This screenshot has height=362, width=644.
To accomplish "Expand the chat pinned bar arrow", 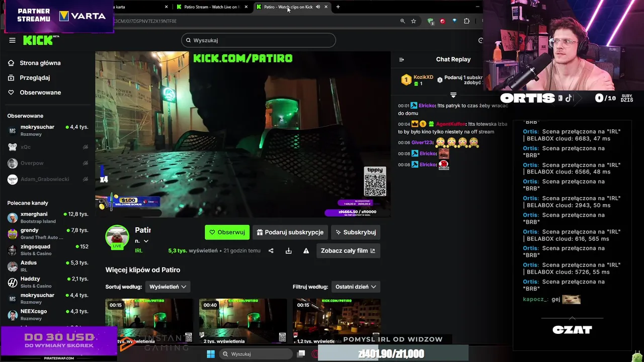I will tap(453, 95).
